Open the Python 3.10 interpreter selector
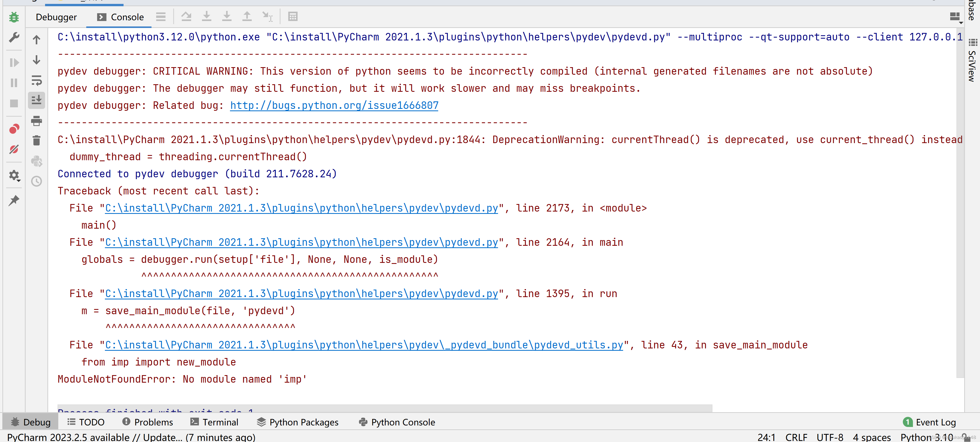 coord(927,437)
